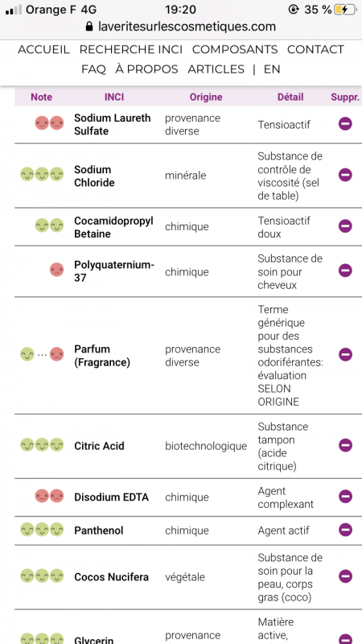This screenshot has height=644, width=362.
Task: Open the ACCUEIL menu item
Action: (x=44, y=50)
